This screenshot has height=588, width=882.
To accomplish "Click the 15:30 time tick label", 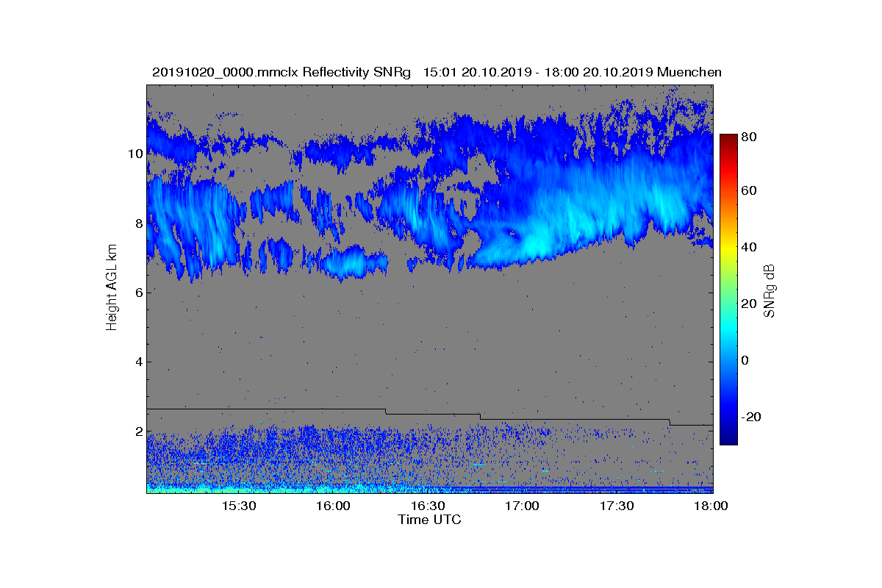I will point(238,506).
